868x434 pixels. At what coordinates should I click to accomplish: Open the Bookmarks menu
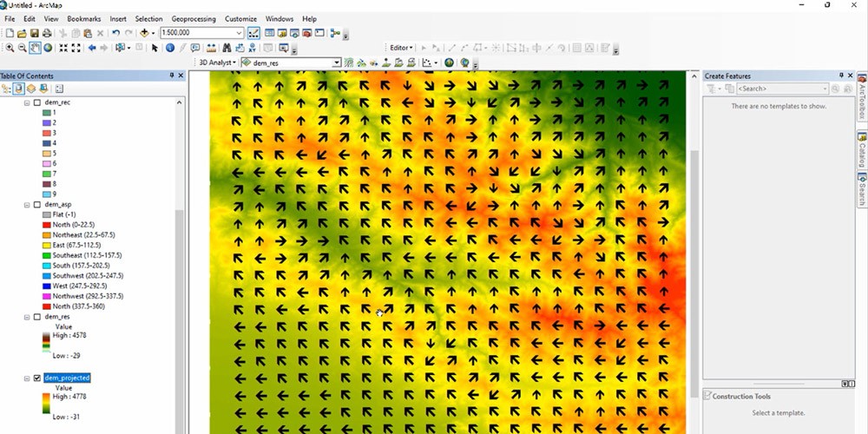pos(84,18)
